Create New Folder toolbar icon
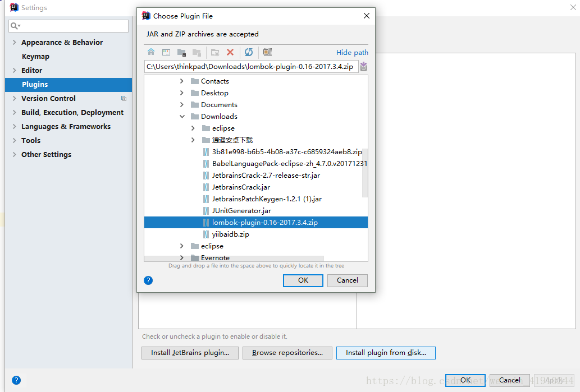This screenshot has height=392, width=580. click(x=215, y=52)
